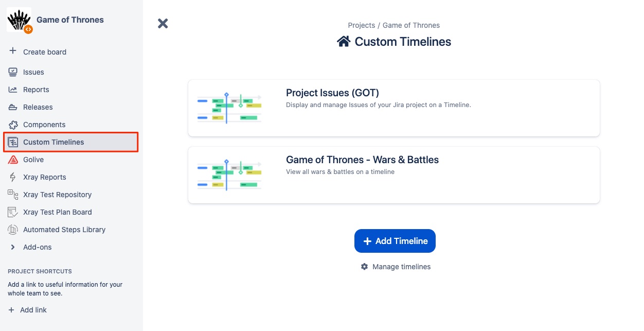This screenshot has width=644, height=331.
Task: Close the Custom Timelines view
Action: [x=163, y=23]
